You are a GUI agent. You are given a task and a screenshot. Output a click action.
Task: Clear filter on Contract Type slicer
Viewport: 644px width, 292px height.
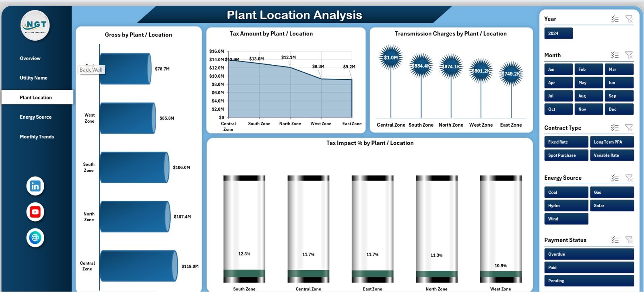[x=629, y=128]
